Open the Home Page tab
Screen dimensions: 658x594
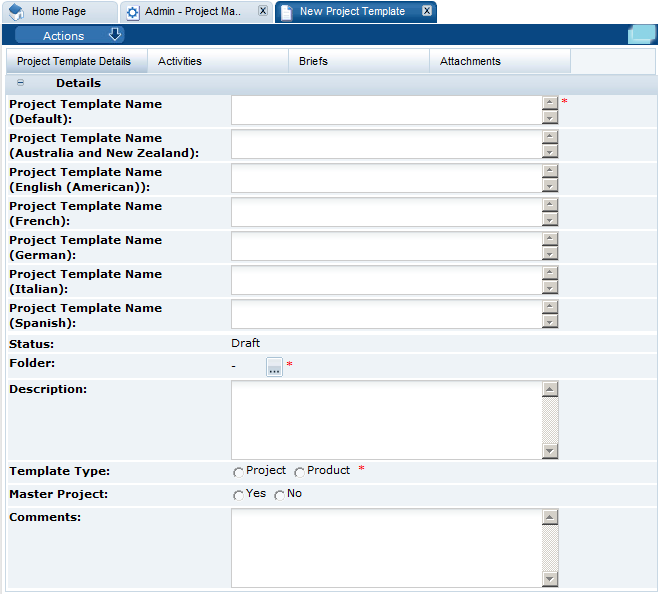(59, 11)
